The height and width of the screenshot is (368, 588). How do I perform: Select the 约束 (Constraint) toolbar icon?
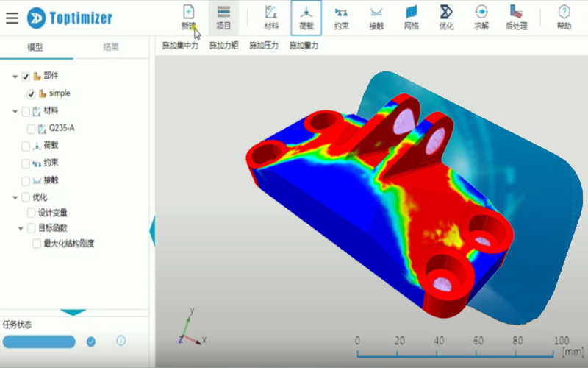(341, 17)
